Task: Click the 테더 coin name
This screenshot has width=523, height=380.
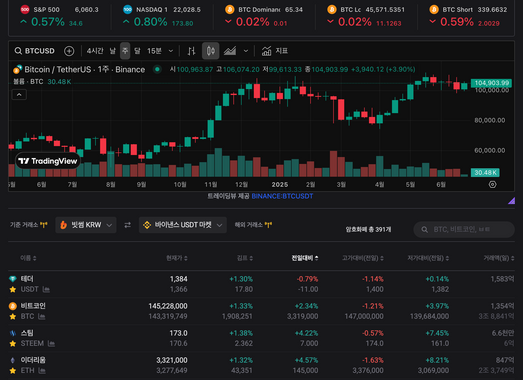Action: tap(27, 279)
